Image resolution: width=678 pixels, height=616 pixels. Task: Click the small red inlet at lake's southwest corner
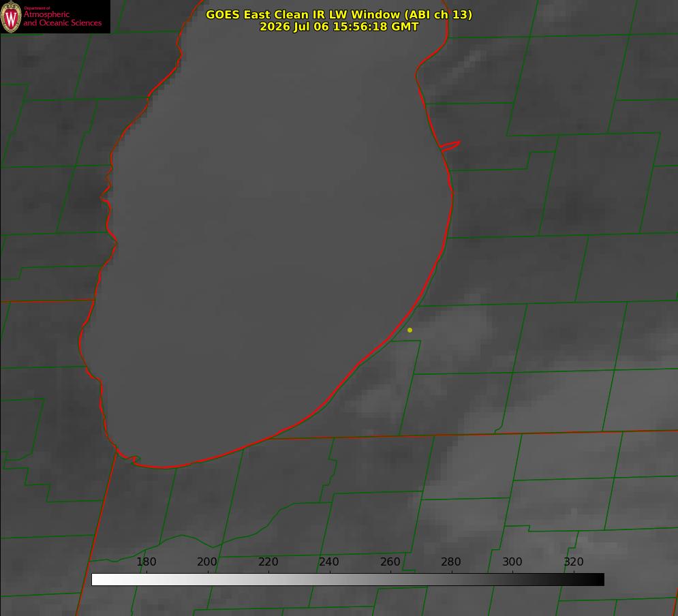(128, 457)
